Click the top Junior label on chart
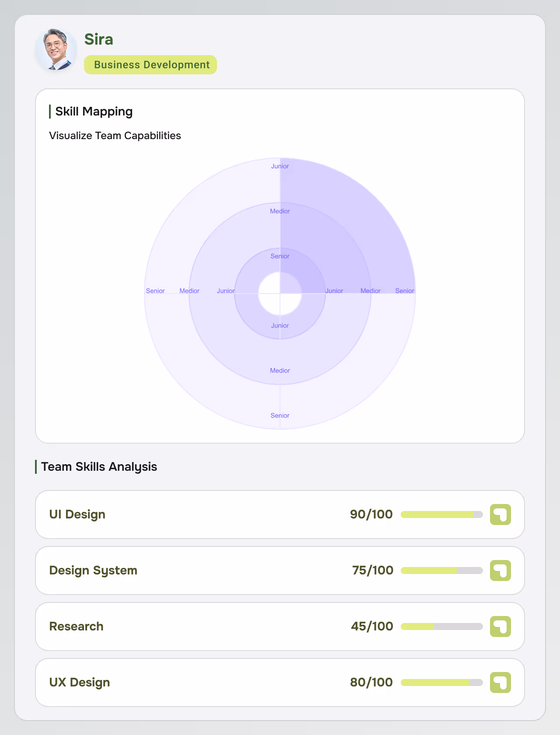This screenshot has height=735, width=560. point(280,166)
